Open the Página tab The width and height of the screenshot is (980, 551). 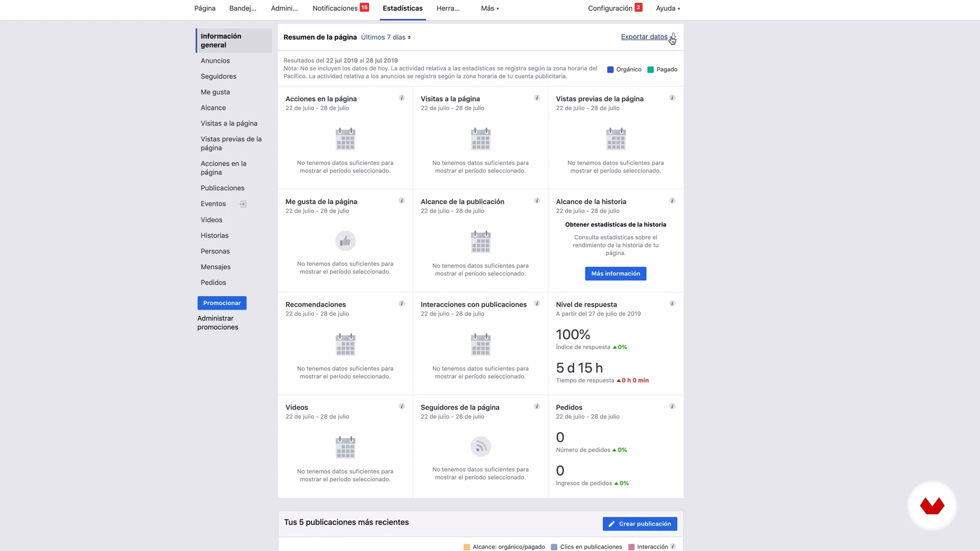pos(205,8)
